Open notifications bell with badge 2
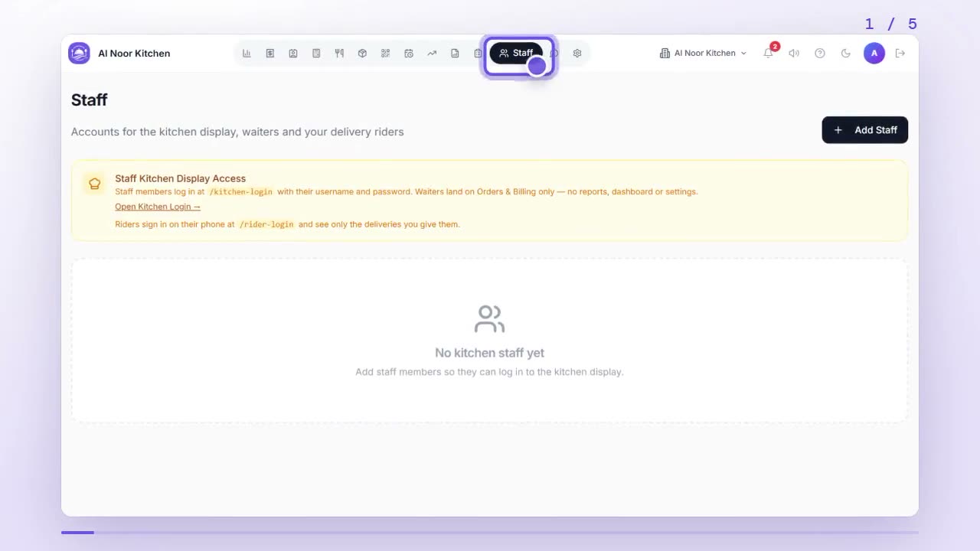Screen dimensions: 980x551 (x=768, y=54)
